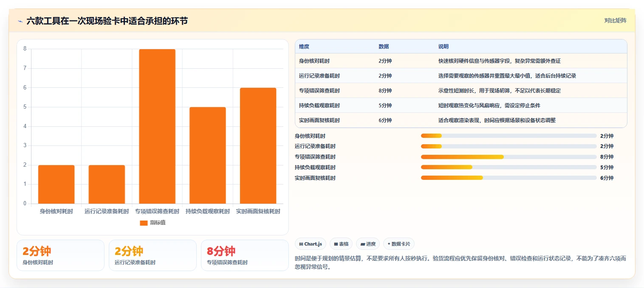Click the 运行记录准备耗时 progress bar
644x288 pixels.
[x=509, y=146]
